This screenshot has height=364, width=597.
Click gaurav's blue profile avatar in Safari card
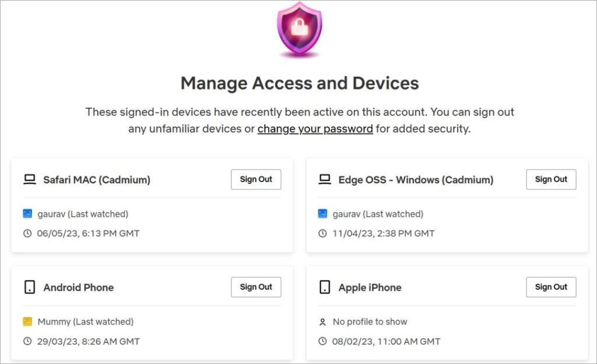click(x=27, y=214)
